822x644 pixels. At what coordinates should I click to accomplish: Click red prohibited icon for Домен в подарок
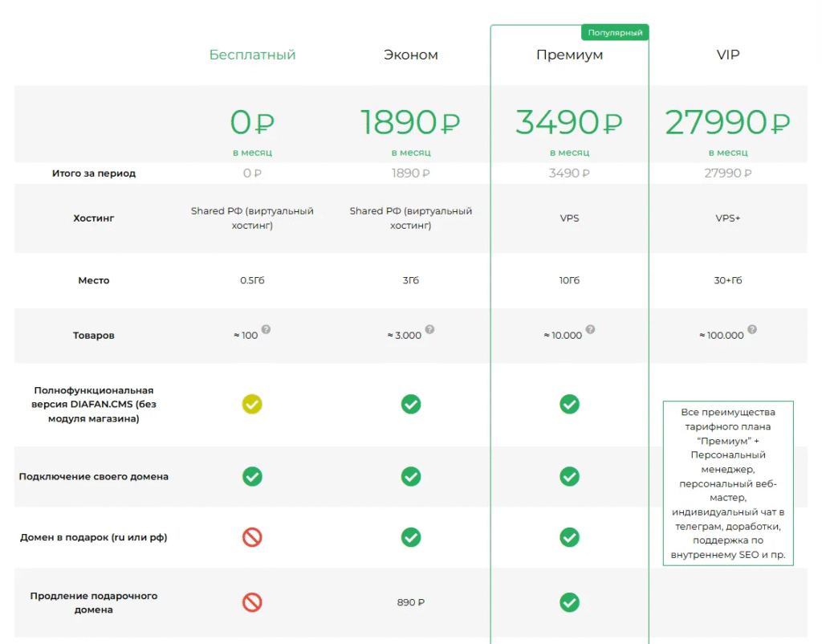click(x=252, y=537)
